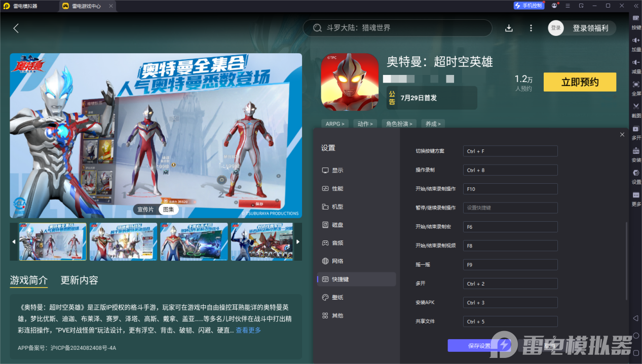Click the search input showing 斗罗大陆：猎魂世界
The height and width of the screenshot is (364, 642).
point(397,28)
